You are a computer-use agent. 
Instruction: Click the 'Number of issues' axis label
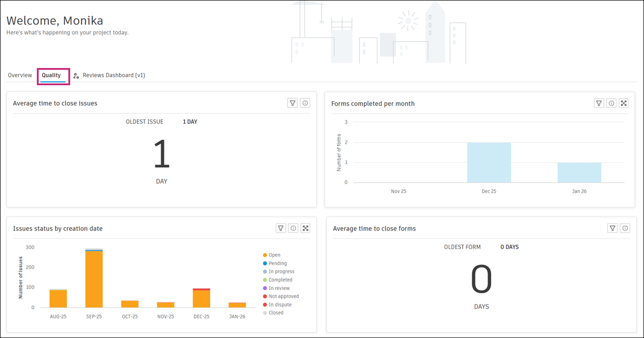[21, 277]
